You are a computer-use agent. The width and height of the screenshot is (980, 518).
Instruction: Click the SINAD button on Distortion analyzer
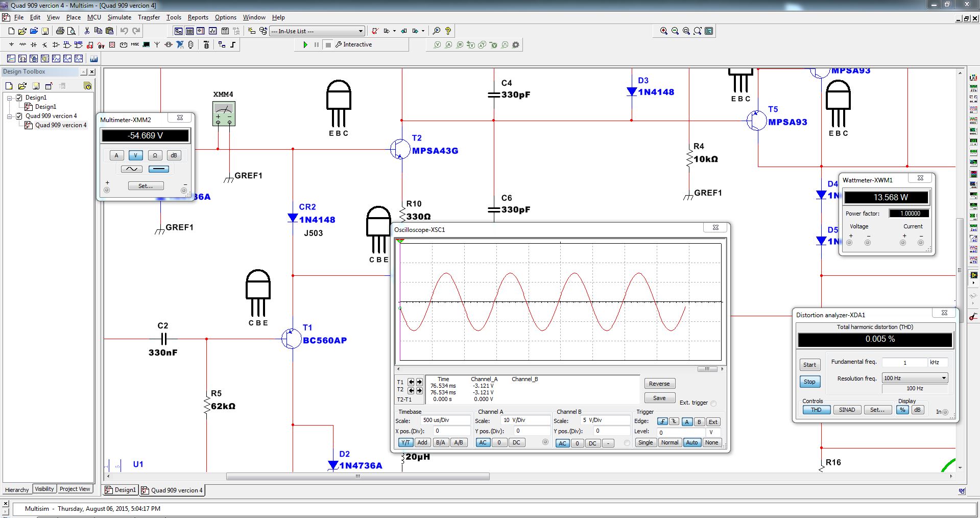coord(847,410)
